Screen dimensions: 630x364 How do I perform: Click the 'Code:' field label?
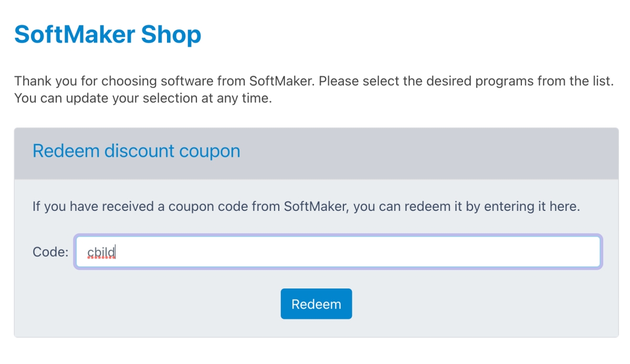pos(50,252)
